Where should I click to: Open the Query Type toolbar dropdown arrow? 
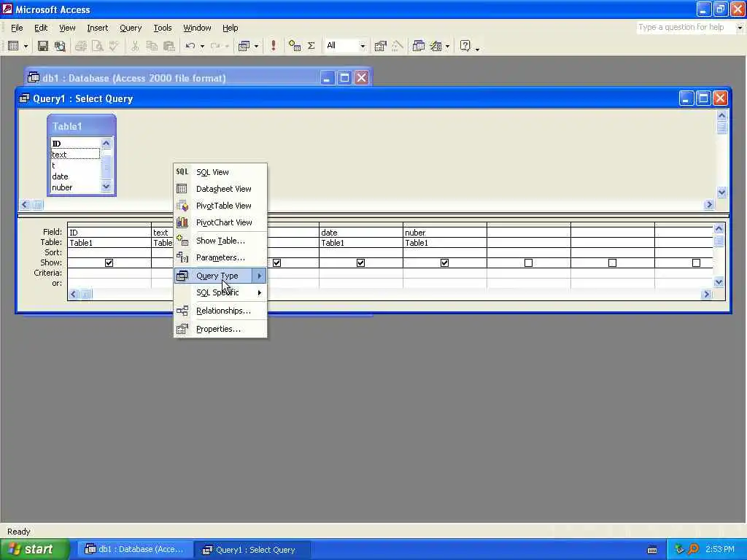point(256,46)
